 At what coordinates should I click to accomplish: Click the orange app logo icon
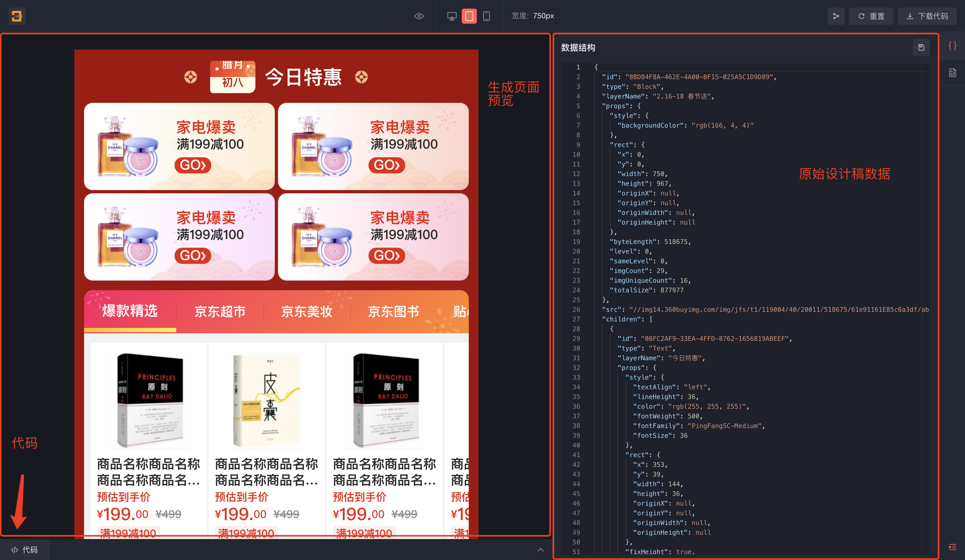pos(17,16)
